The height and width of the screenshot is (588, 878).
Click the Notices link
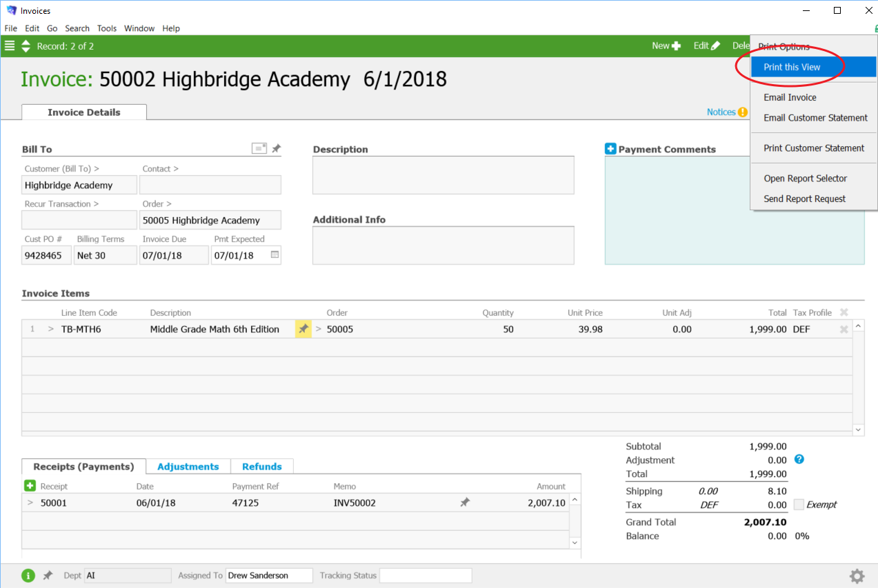pyautogui.click(x=721, y=112)
